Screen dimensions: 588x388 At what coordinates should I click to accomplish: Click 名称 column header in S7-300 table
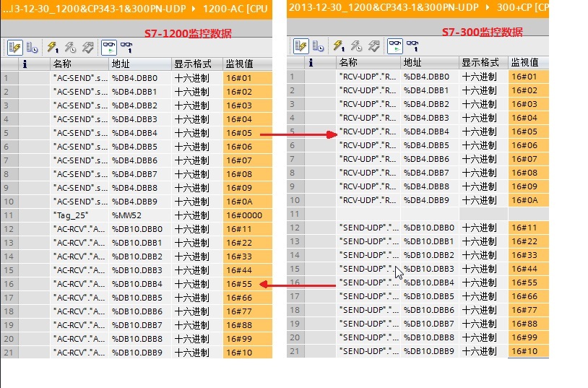368,62
